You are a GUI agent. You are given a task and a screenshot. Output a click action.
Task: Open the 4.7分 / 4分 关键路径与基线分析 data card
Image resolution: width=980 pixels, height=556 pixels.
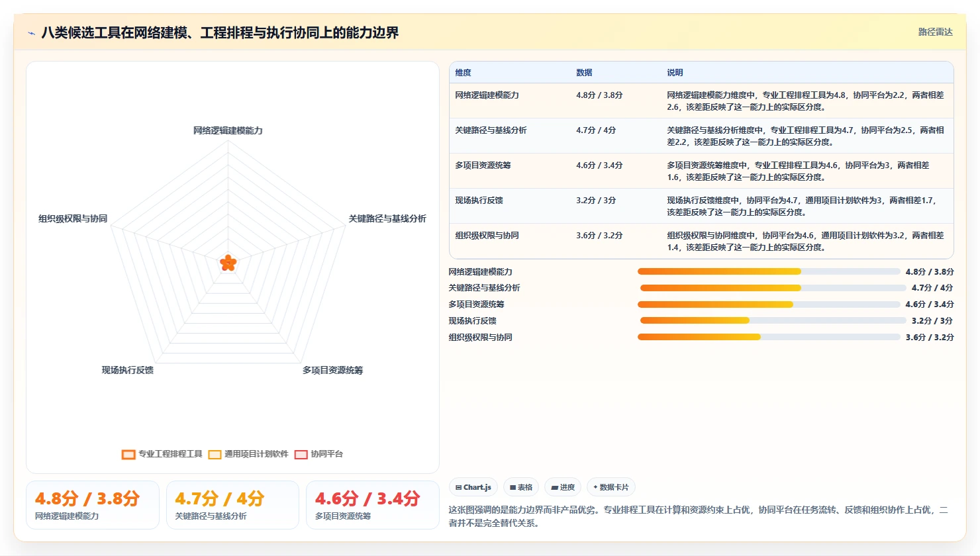232,505
